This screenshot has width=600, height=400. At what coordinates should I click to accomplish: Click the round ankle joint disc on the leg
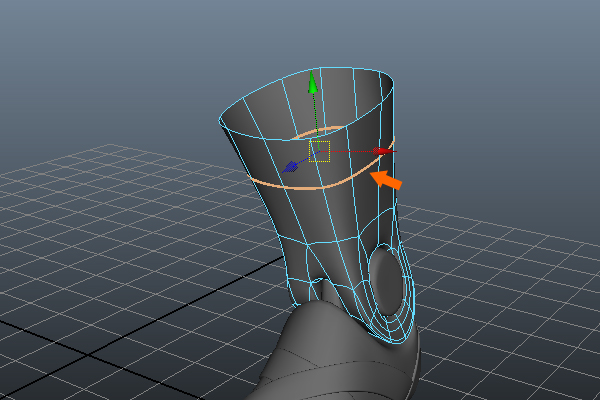387,281
